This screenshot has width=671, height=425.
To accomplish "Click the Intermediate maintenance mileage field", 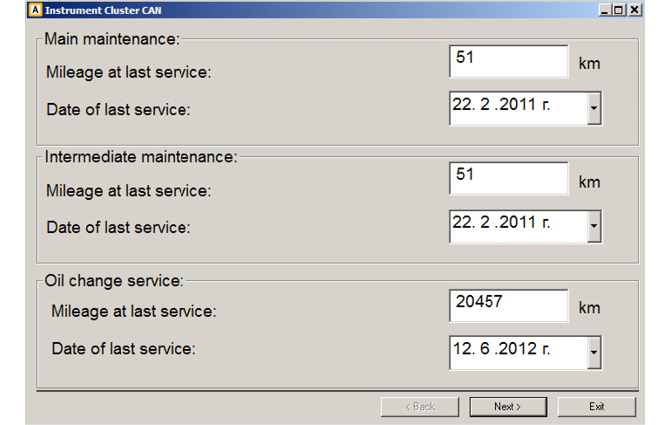I will [x=508, y=178].
